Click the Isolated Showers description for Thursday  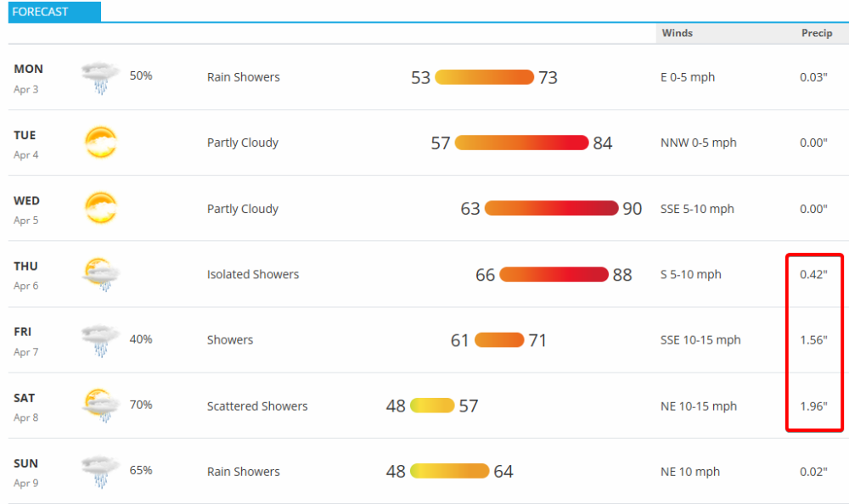pos(253,275)
